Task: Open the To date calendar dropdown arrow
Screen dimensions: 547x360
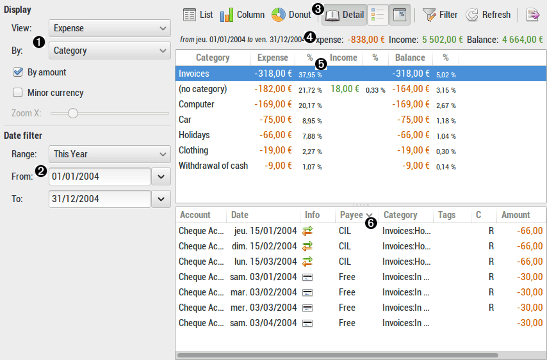Action: click(x=161, y=199)
